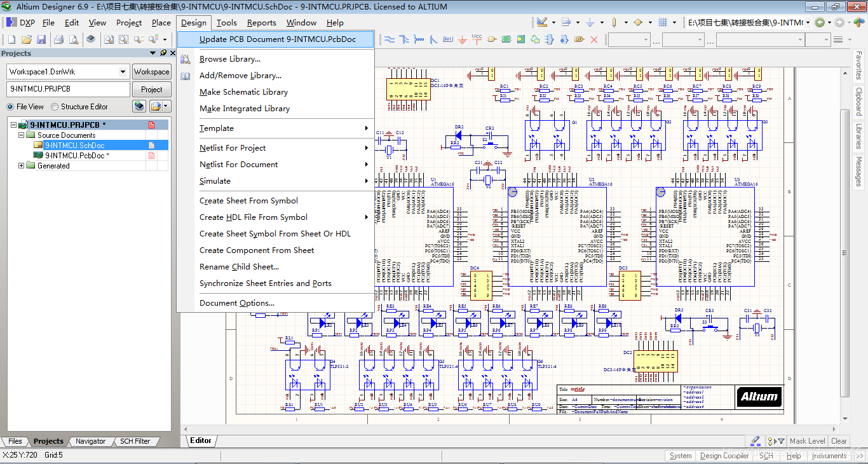Switch to the SCH Filter tab
This screenshot has height=464, width=868.
[135, 441]
